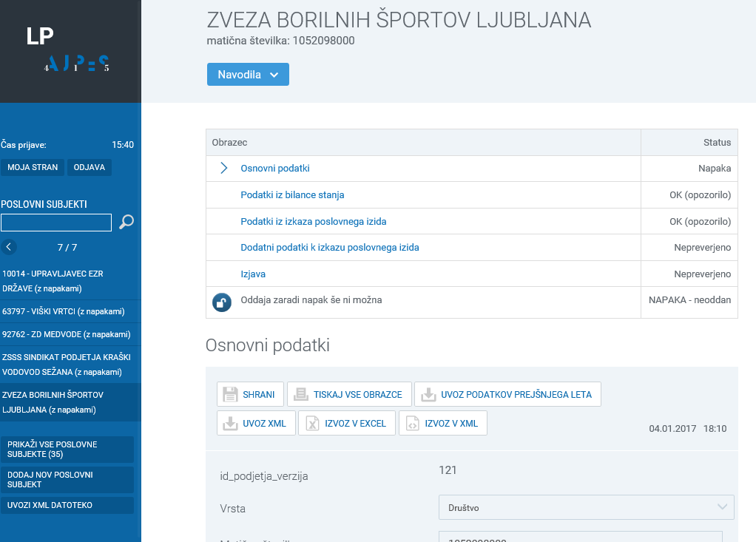Click UVOZ XML import button
The height and width of the screenshot is (542, 756).
[x=256, y=423]
